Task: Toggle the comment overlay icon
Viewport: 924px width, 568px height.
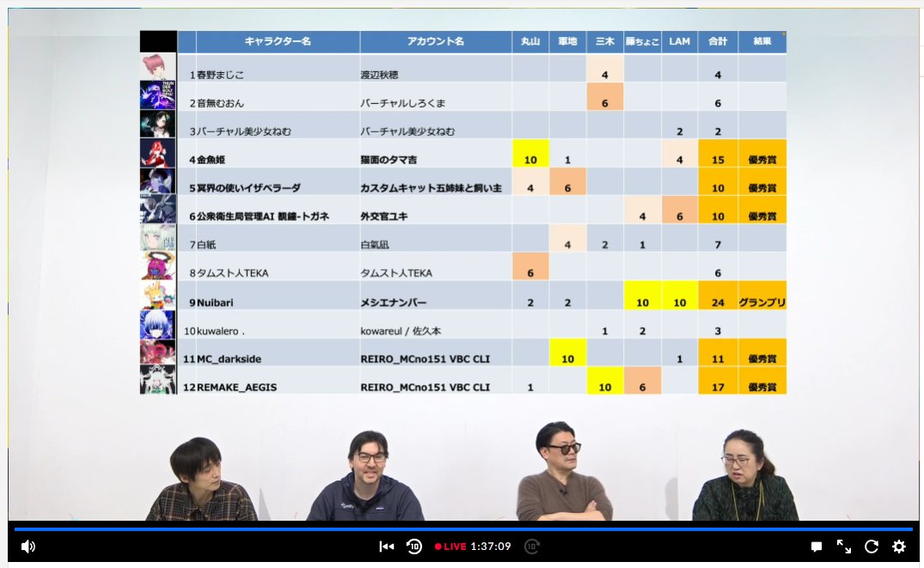Action: click(x=817, y=547)
